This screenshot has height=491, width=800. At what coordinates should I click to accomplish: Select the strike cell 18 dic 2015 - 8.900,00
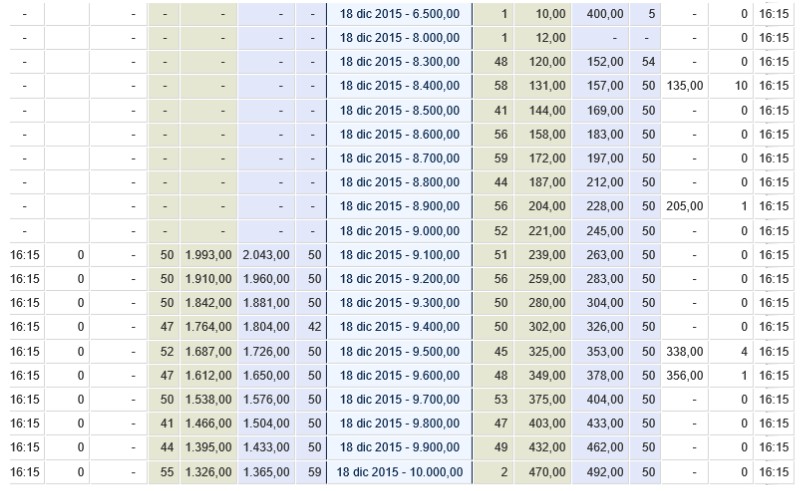point(399,206)
